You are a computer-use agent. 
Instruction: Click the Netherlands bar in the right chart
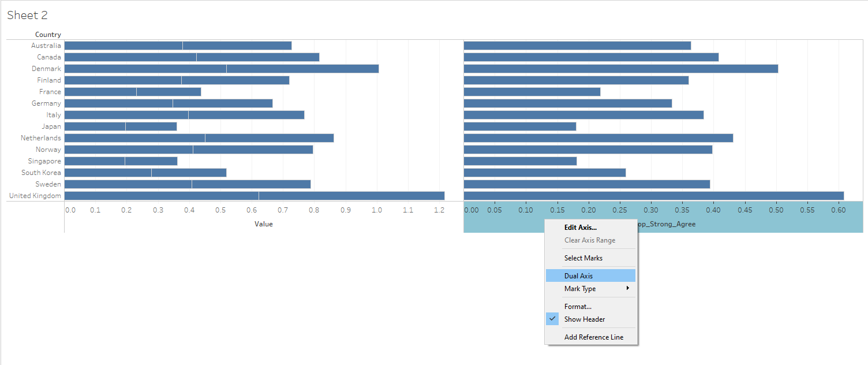click(x=598, y=138)
